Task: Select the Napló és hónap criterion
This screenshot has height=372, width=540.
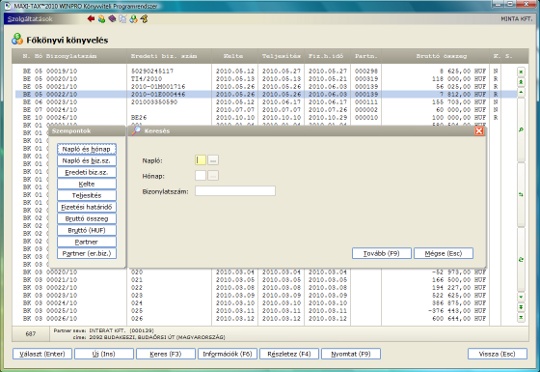Action: pos(86,149)
